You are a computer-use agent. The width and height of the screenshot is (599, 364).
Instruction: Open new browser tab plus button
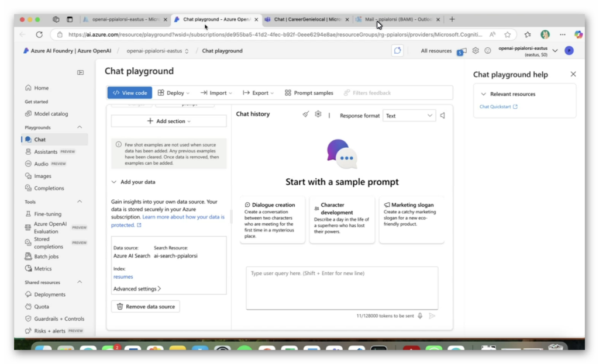pyautogui.click(x=452, y=19)
